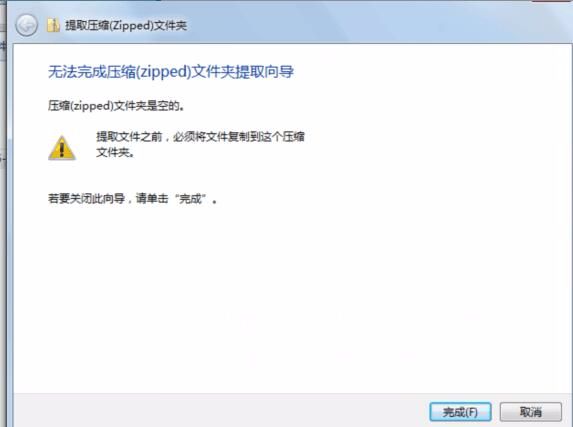Click the warning line 提取文件之前，必须将文件复制到这个压缩
The width and height of the screenshot is (573, 427).
pyautogui.click(x=200, y=137)
